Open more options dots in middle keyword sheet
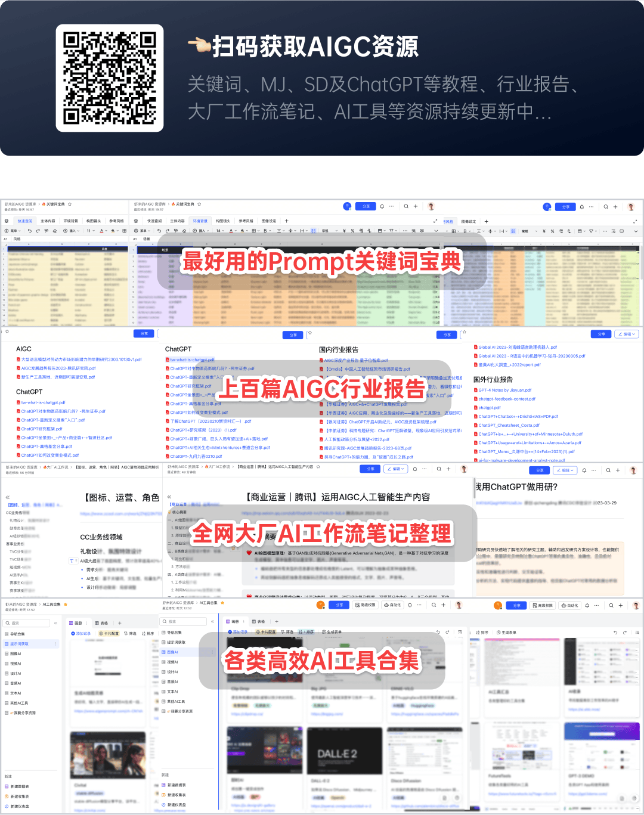 [392, 206]
